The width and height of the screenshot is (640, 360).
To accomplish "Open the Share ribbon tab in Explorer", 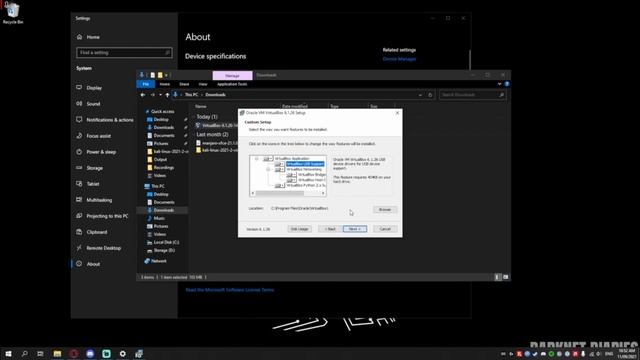I will pos(184,84).
